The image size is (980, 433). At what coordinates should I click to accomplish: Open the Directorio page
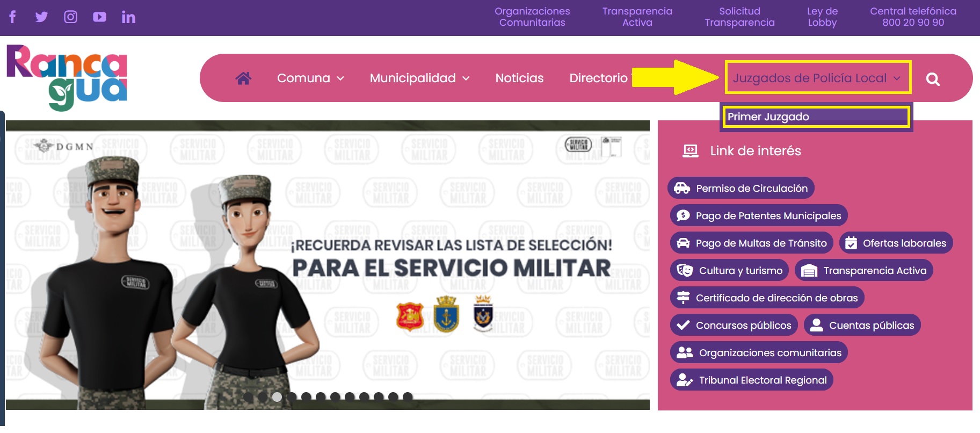click(598, 78)
